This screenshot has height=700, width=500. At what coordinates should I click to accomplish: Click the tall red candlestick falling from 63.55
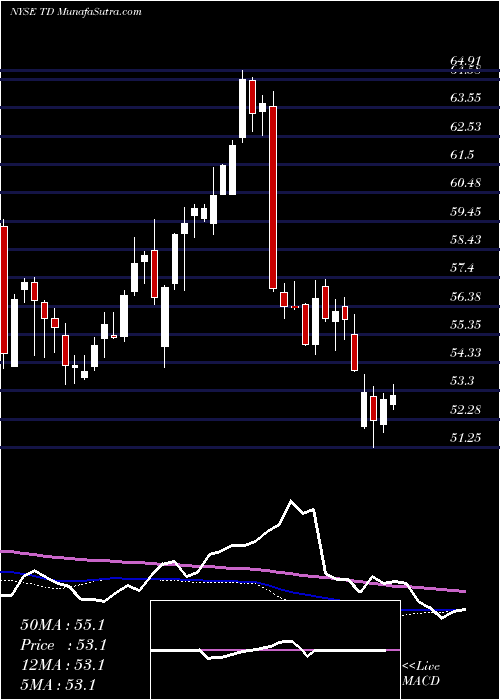coord(273,197)
